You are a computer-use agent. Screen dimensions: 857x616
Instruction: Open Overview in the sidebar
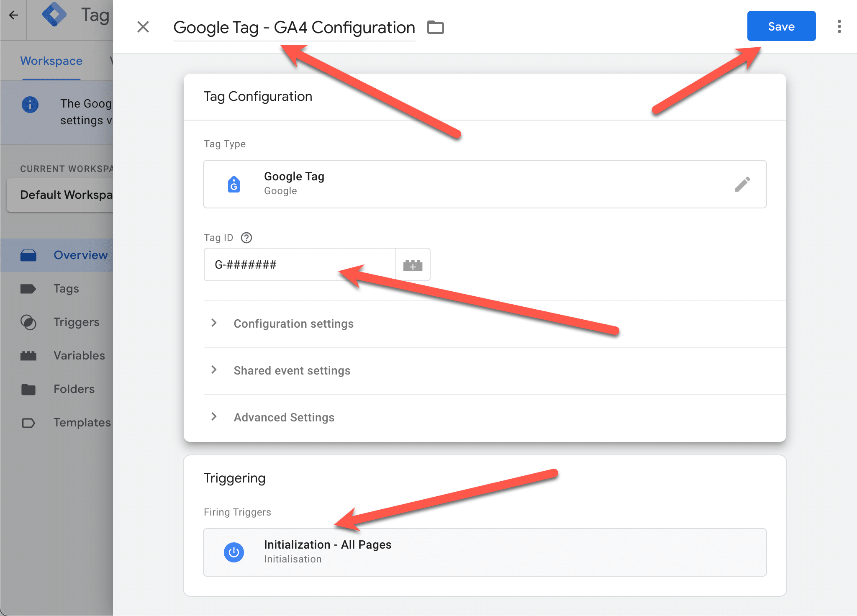click(57, 255)
